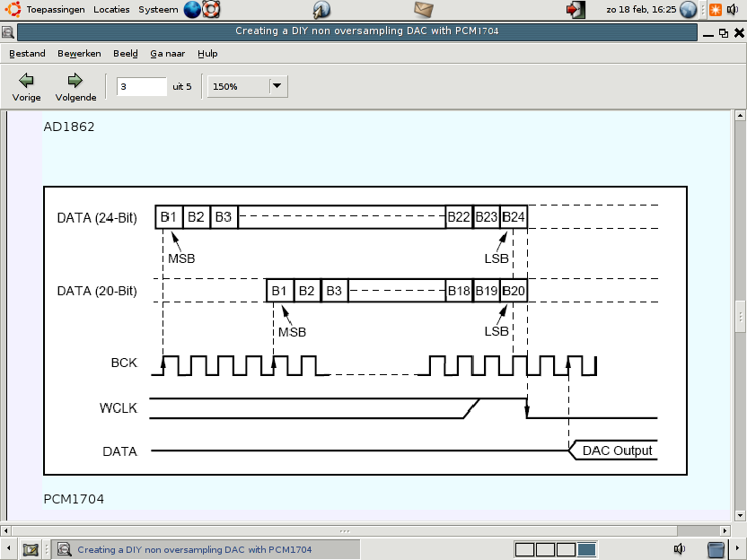Click the network globe icon beside the clock
The width and height of the screenshot is (747, 560).
(688, 10)
